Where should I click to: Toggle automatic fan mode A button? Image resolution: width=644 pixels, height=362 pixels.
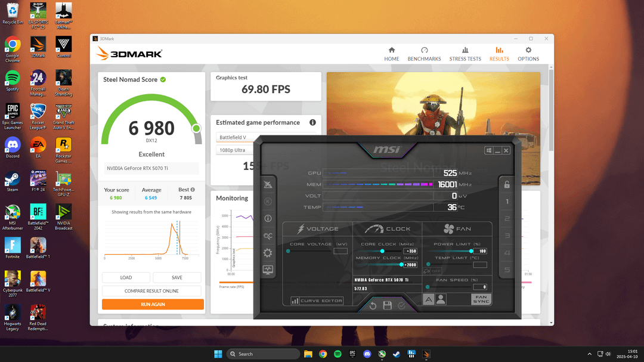428,299
